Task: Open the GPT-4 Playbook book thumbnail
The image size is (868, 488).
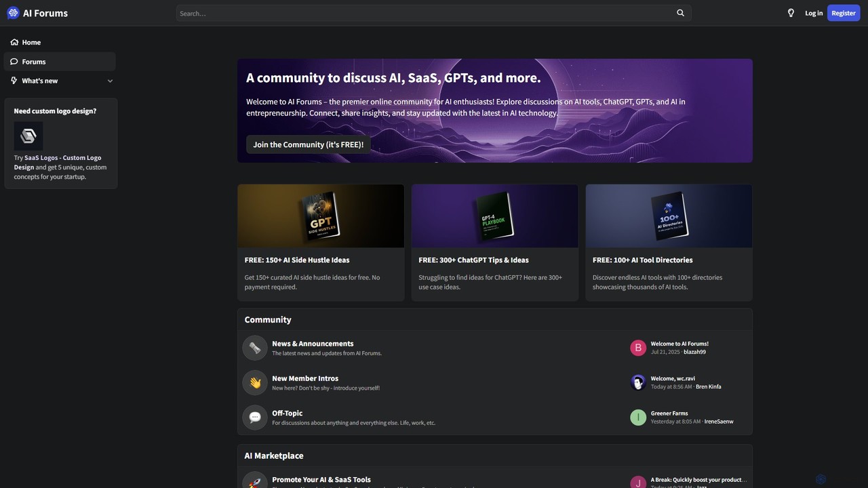Action: coord(495,216)
